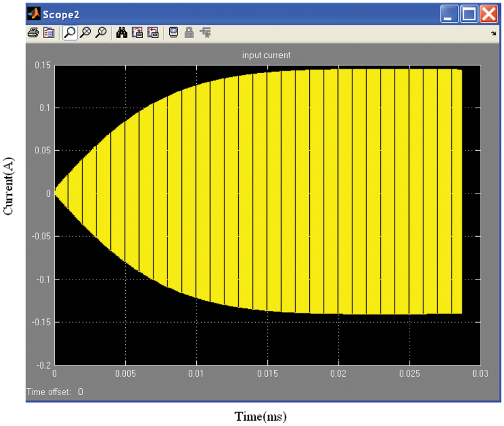This screenshot has height=426, width=504.
Task: Toggle the Zoom tool
Action: (69, 33)
